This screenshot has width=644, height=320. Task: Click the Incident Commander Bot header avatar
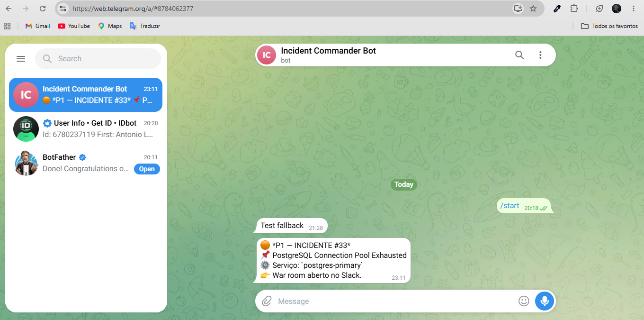tap(267, 55)
